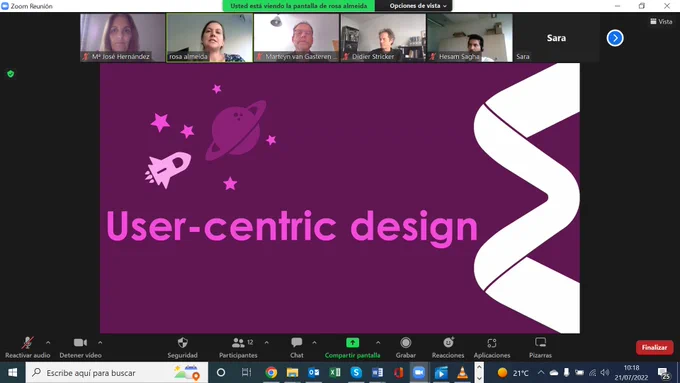The width and height of the screenshot is (680, 383).
Task: Switch to Zoom taskbar icon
Action: (x=419, y=373)
